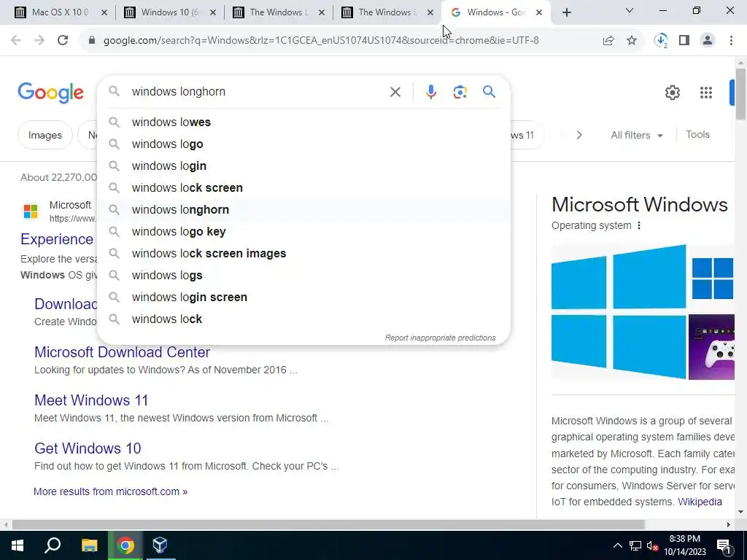Open the Images filter chip
747x560 pixels.
coord(44,135)
